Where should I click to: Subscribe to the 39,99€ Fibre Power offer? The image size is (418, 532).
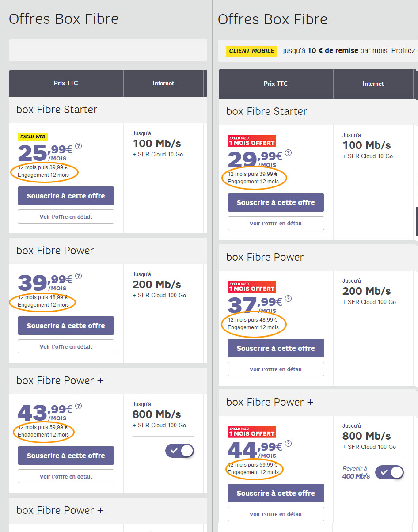coord(66,326)
